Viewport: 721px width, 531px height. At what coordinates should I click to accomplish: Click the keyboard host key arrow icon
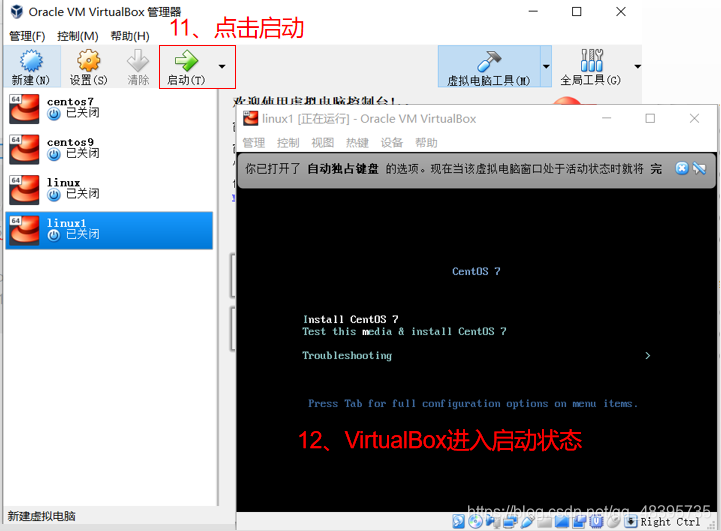(x=631, y=521)
